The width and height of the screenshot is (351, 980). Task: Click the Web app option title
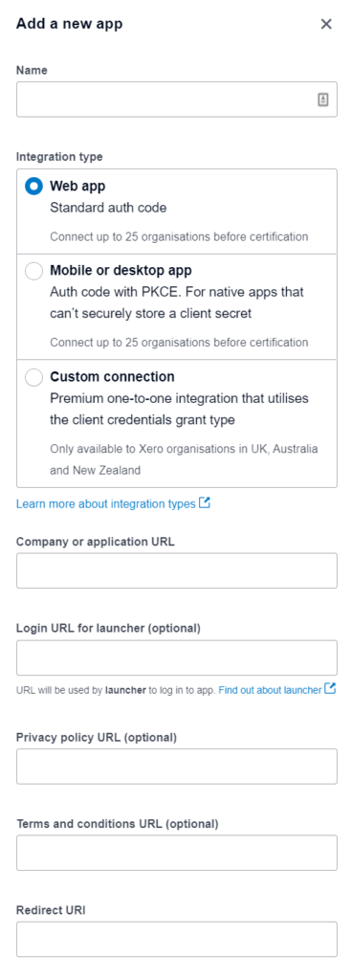(x=77, y=187)
